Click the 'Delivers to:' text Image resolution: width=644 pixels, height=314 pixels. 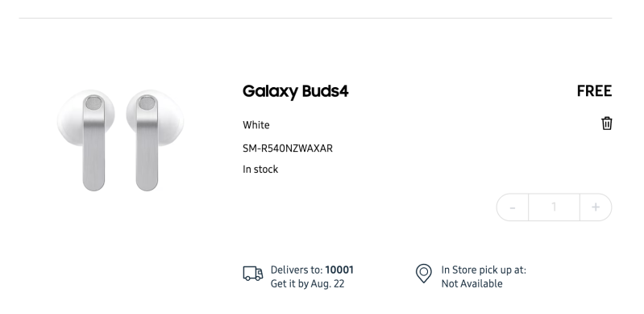[x=297, y=270]
